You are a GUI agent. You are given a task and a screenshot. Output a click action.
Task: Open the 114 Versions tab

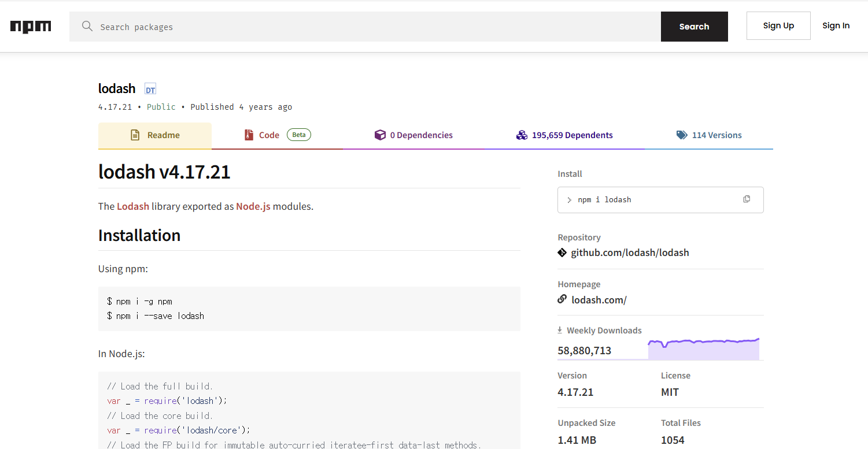point(709,135)
